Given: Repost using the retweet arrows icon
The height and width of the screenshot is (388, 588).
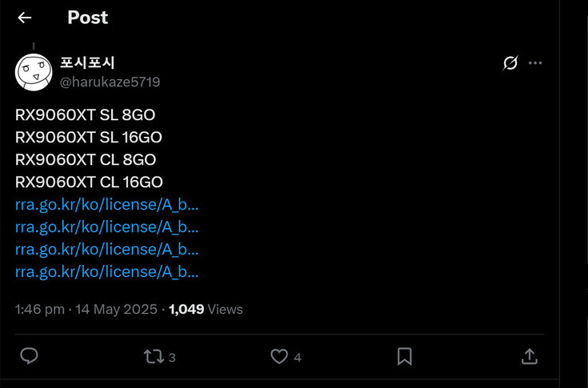Looking at the screenshot, I should click(154, 357).
